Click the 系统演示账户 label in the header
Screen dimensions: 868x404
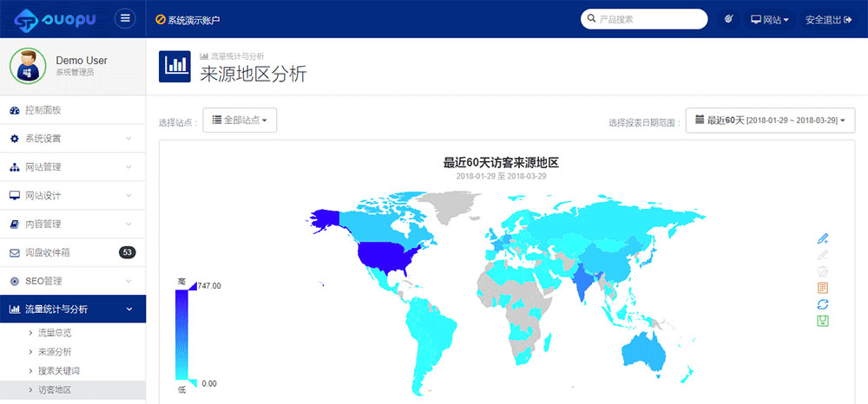(194, 20)
